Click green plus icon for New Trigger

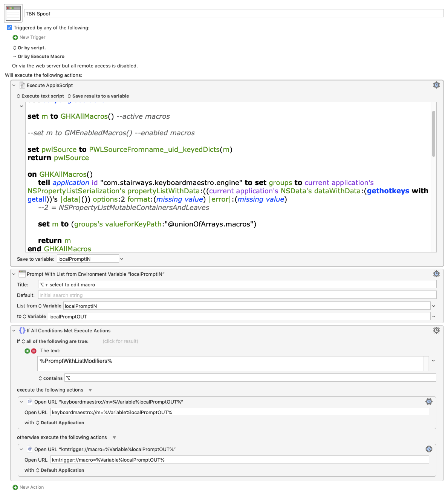click(x=15, y=37)
